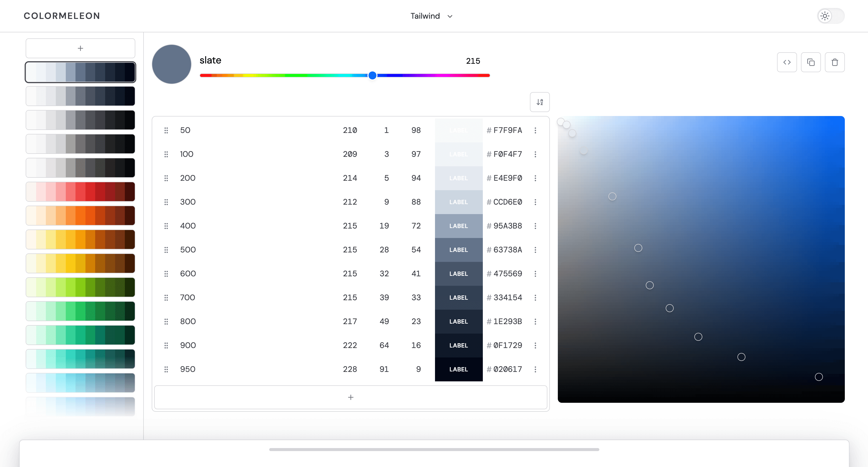The width and height of the screenshot is (868, 467).
Task: Grab the drag handle of shade 600
Action: (166, 274)
